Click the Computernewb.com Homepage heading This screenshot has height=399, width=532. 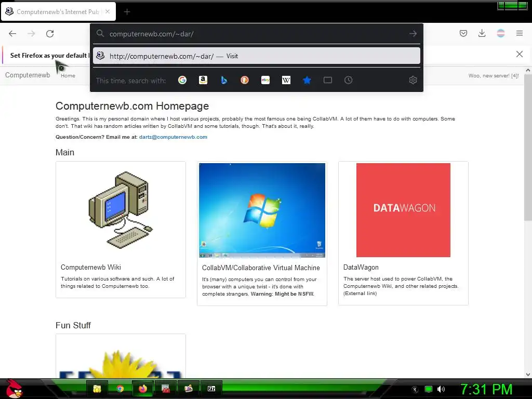point(132,106)
